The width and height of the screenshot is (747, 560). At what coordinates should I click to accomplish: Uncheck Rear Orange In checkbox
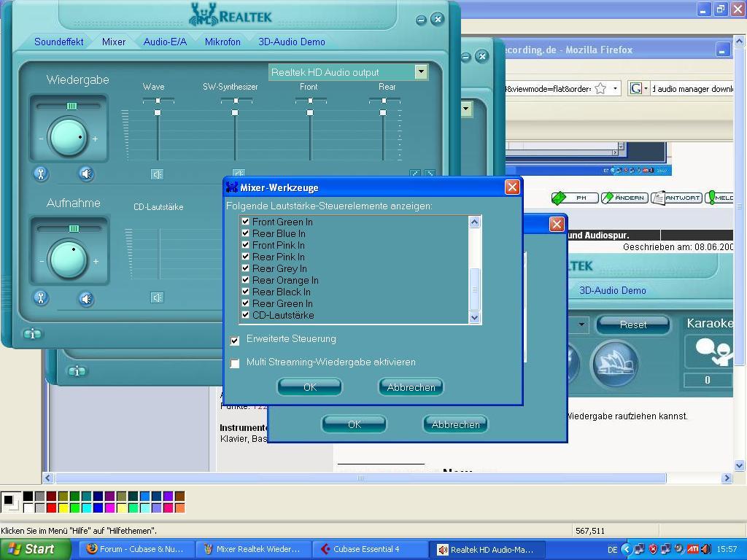click(245, 280)
